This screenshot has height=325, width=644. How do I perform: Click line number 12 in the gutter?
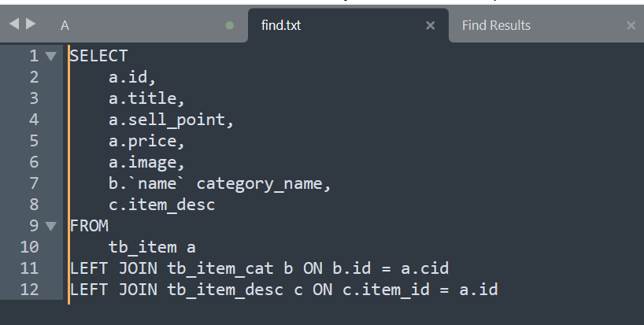(x=30, y=290)
